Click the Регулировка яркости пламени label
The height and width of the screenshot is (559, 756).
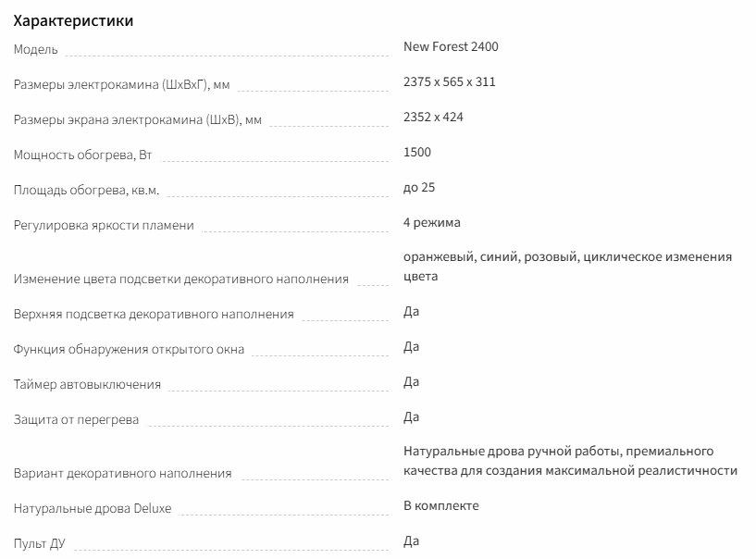click(x=104, y=226)
